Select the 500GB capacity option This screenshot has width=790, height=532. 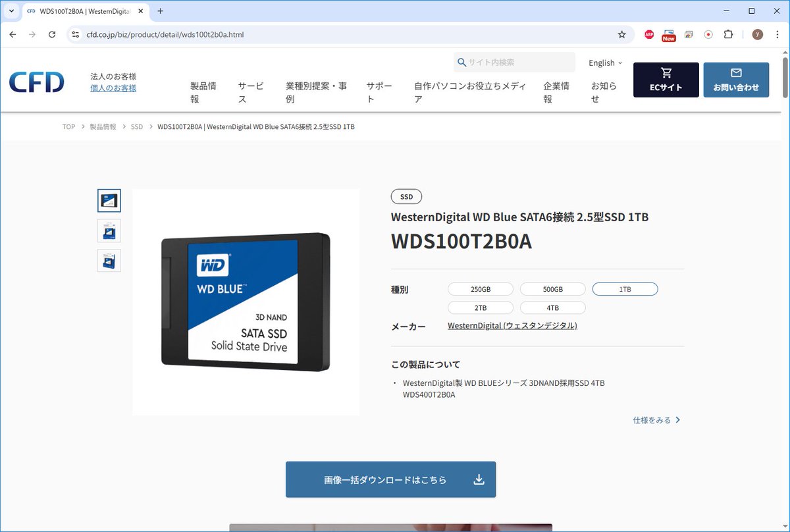click(x=553, y=289)
